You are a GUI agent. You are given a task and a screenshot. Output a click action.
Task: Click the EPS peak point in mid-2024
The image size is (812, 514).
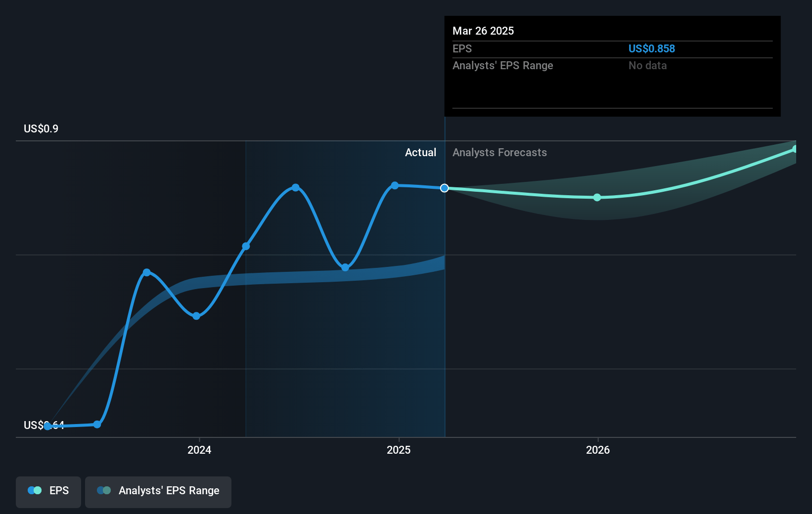point(295,187)
